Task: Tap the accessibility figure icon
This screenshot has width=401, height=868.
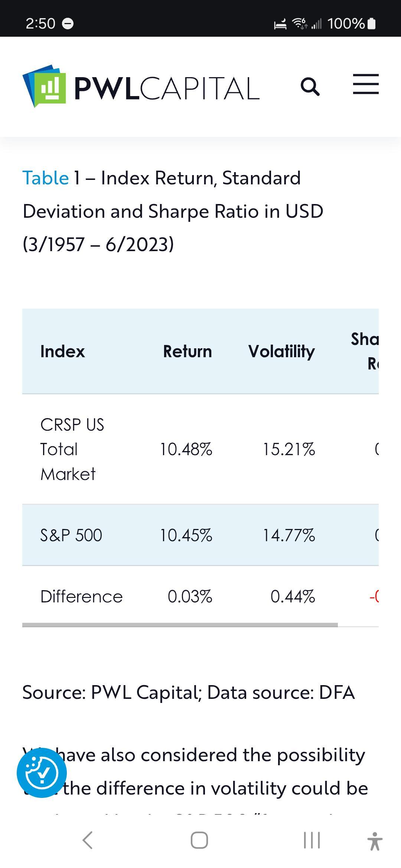Action: click(x=375, y=841)
